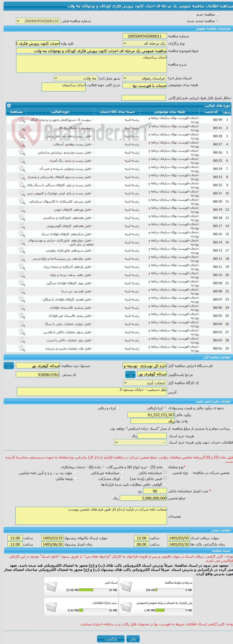Click the مبلغ تضمین amount field

pyautogui.click(x=143, y=498)
